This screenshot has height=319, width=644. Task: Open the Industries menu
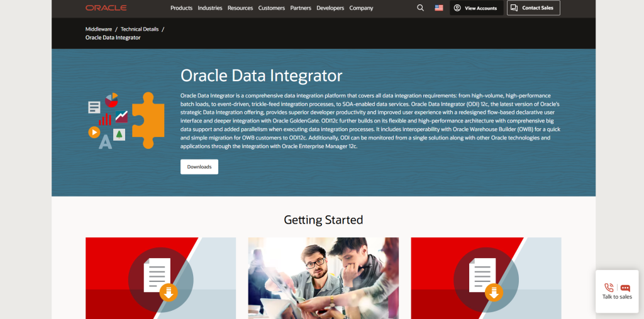(210, 8)
